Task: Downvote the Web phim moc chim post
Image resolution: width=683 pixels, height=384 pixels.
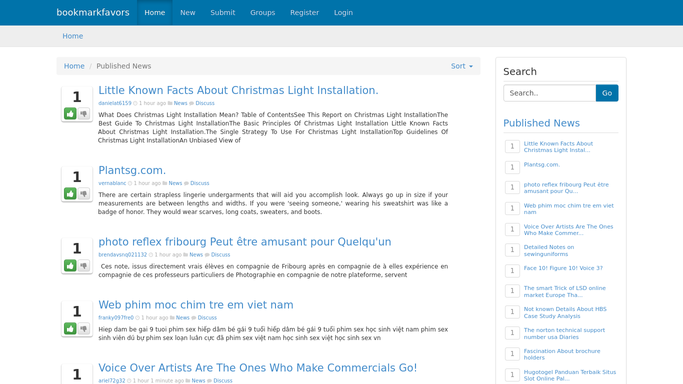Action: tap(84, 329)
